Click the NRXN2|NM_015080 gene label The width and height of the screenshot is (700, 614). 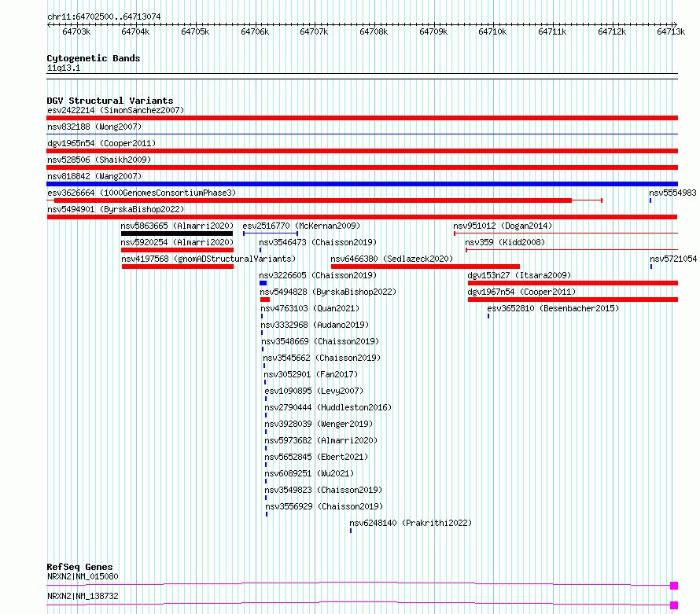coord(83,576)
